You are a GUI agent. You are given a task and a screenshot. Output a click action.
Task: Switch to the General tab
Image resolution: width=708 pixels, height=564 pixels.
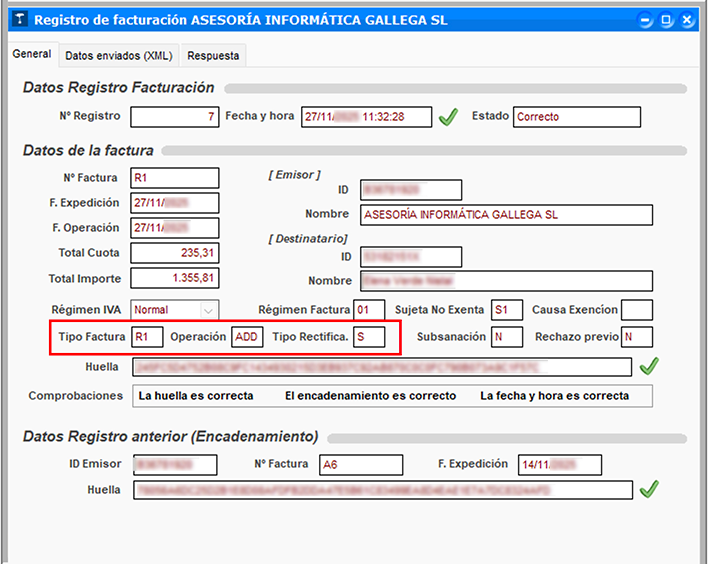tap(32, 54)
